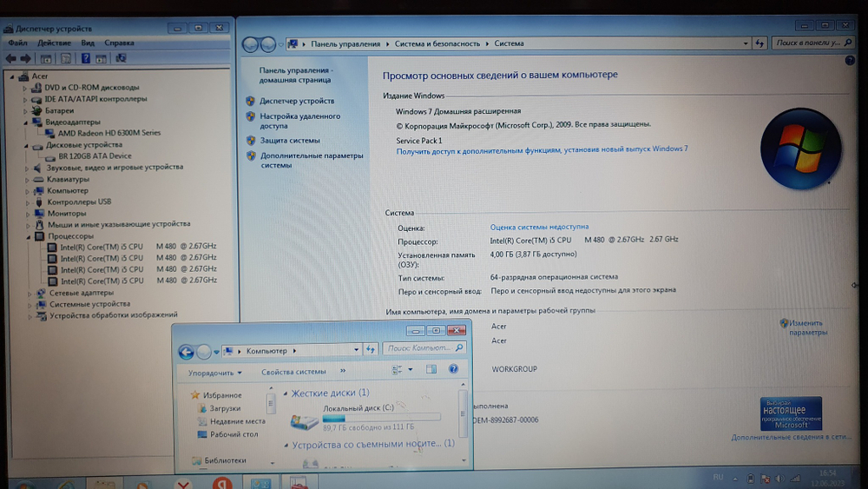Click network signal icon in system tray
868x489 pixels.
point(795,479)
